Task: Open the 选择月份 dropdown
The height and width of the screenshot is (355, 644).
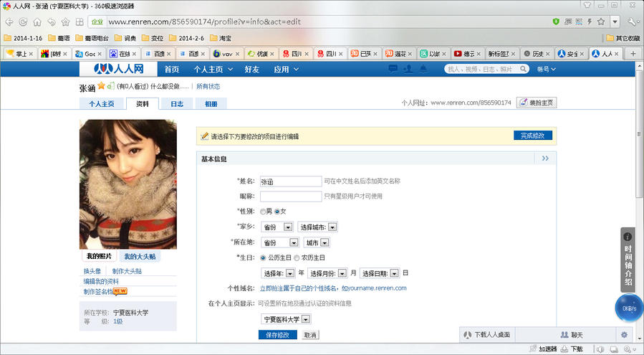Action: tap(328, 273)
